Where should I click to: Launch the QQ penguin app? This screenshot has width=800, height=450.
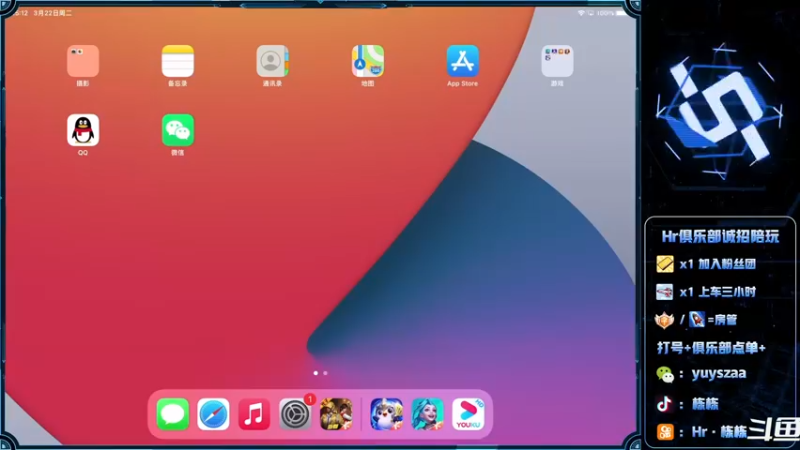pos(83,130)
